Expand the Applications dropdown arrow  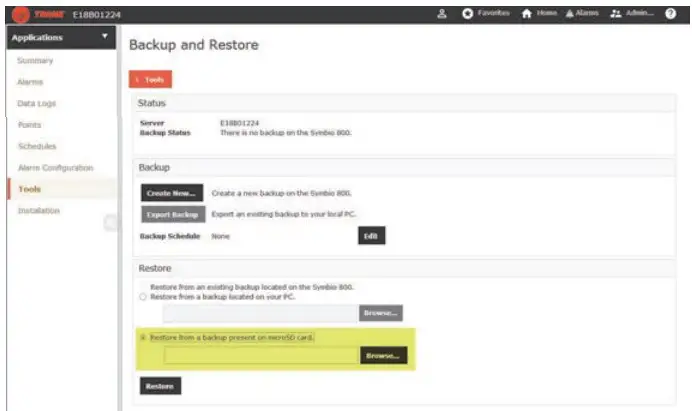tap(105, 36)
